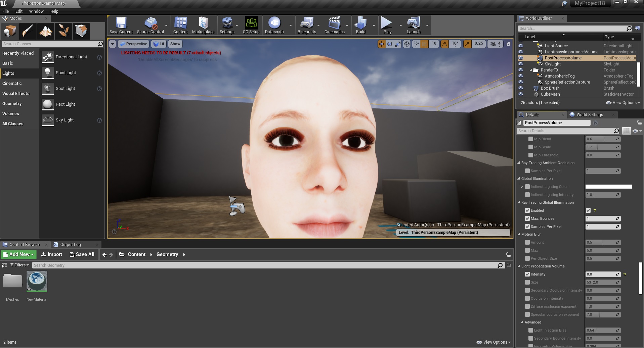
Task: Collapse the RenderFX folder in World Outliner
Action: [531, 70]
